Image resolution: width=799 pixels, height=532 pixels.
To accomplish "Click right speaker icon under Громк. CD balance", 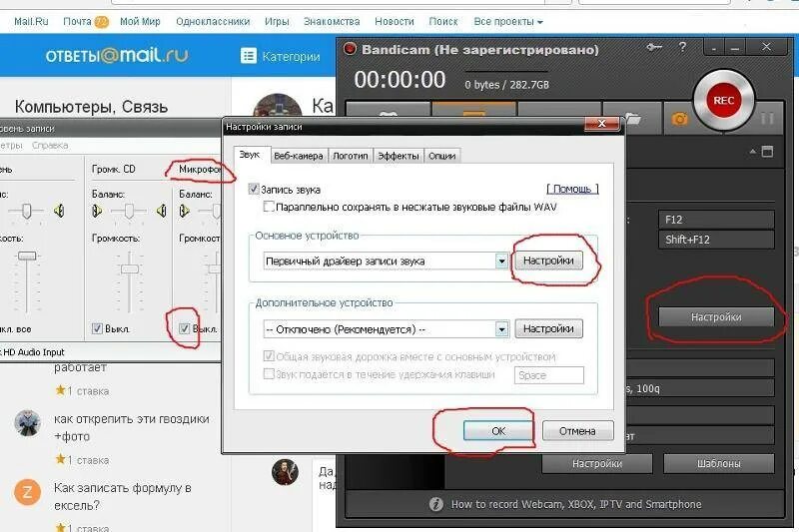I will pos(162,211).
